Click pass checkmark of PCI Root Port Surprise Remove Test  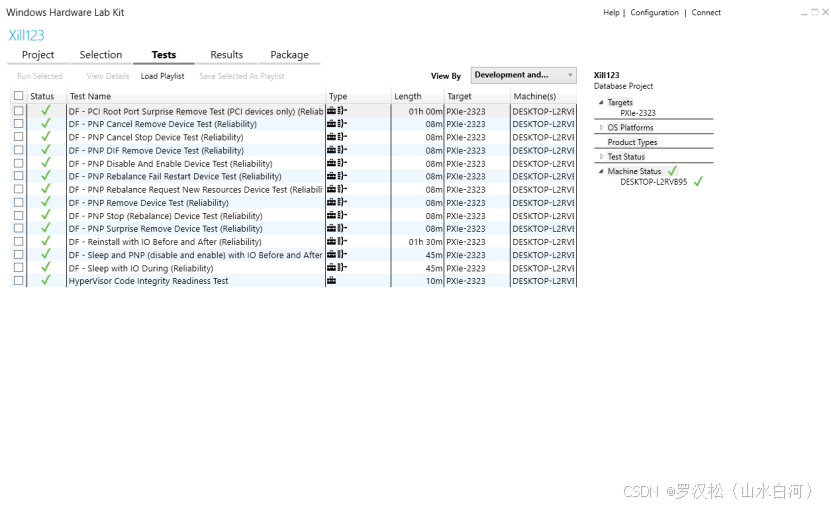(46, 110)
